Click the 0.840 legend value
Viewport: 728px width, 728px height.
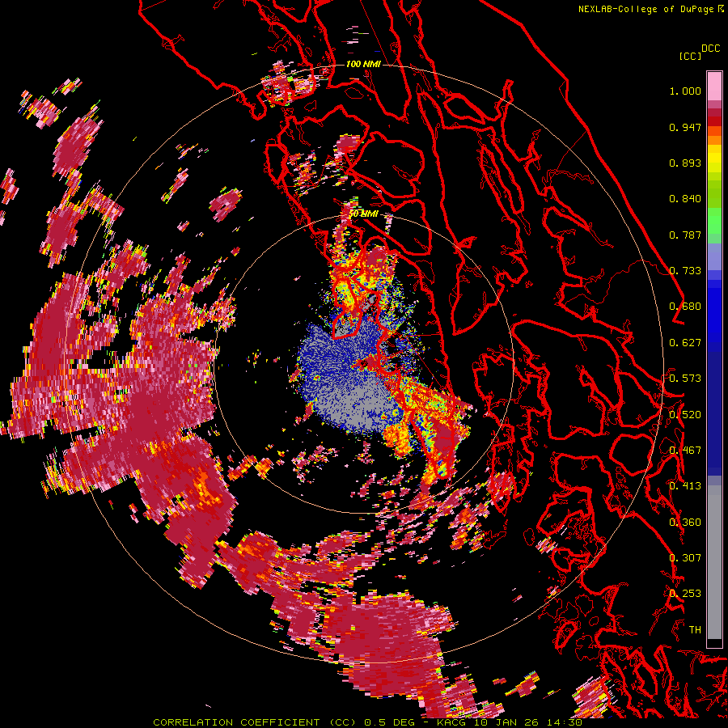685,199
